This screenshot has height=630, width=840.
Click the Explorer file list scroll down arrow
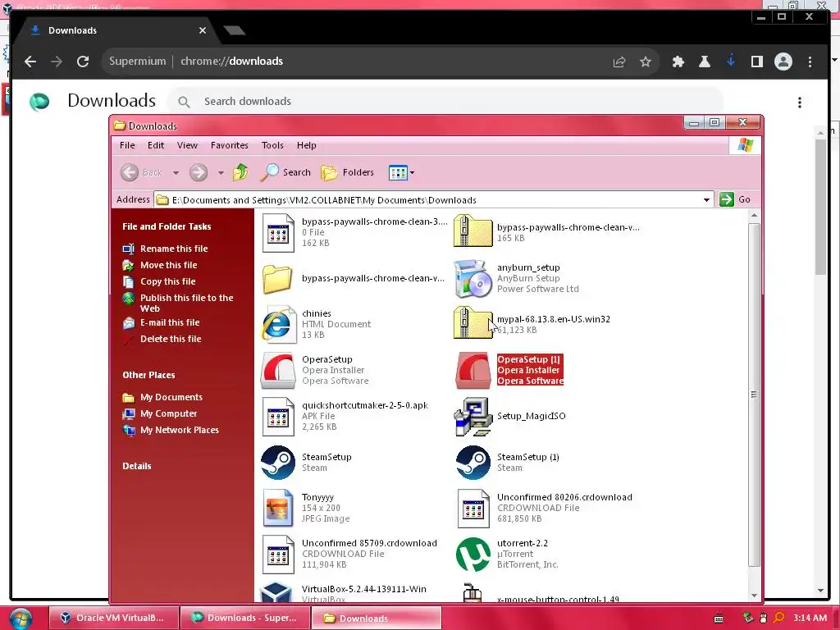[755, 596]
